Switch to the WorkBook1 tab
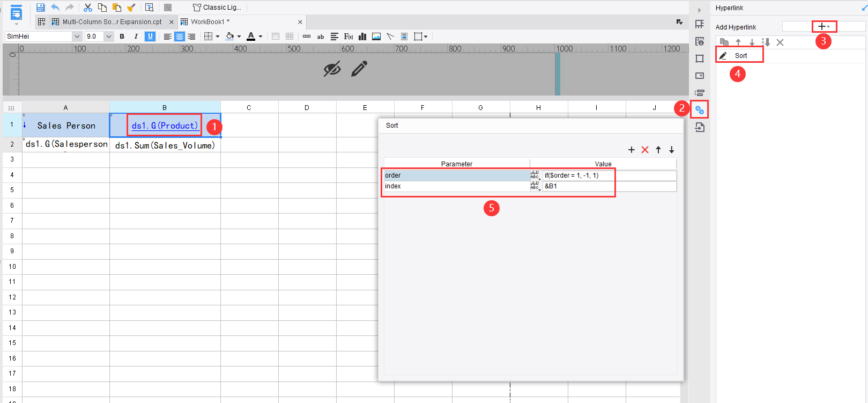868x403 pixels. (210, 22)
